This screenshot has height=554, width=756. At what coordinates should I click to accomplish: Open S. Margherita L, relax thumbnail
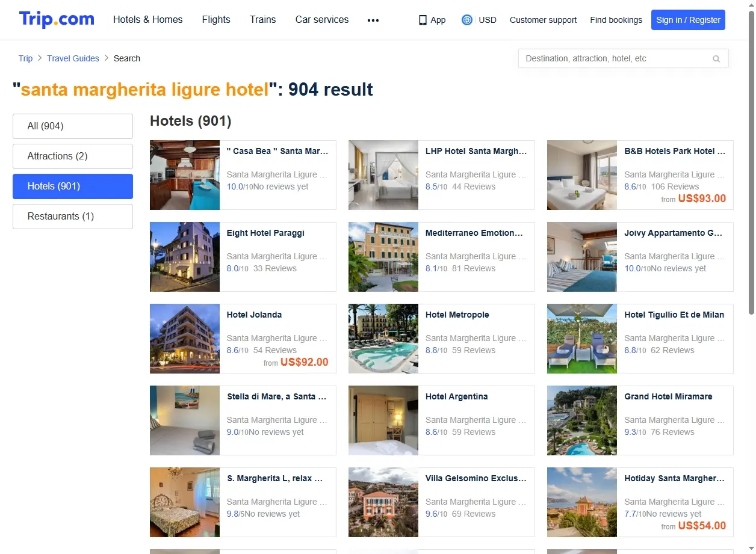point(185,502)
